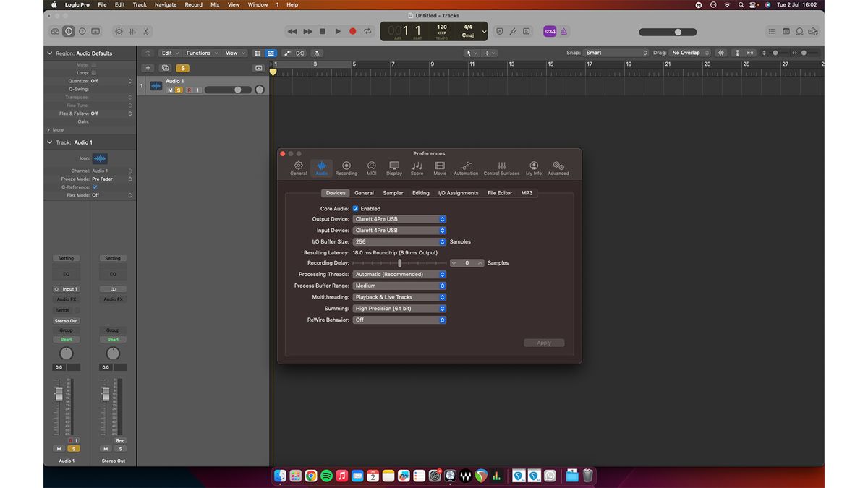Screen dimensions: 868x488
Task: Open the I/O Buffer Size dropdown
Action: tap(399, 242)
